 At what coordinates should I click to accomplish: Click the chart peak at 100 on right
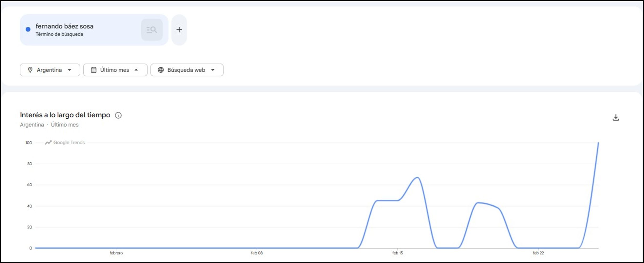[598, 143]
